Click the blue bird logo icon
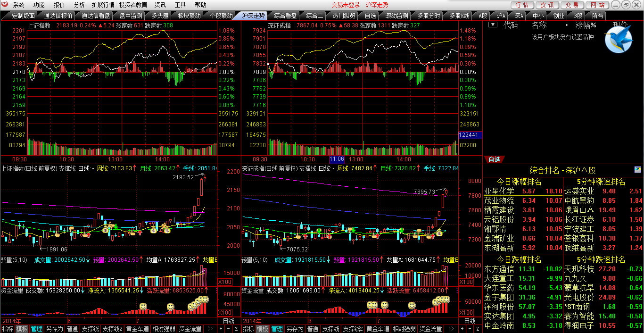This screenshot has height=333, width=644. 619,39
